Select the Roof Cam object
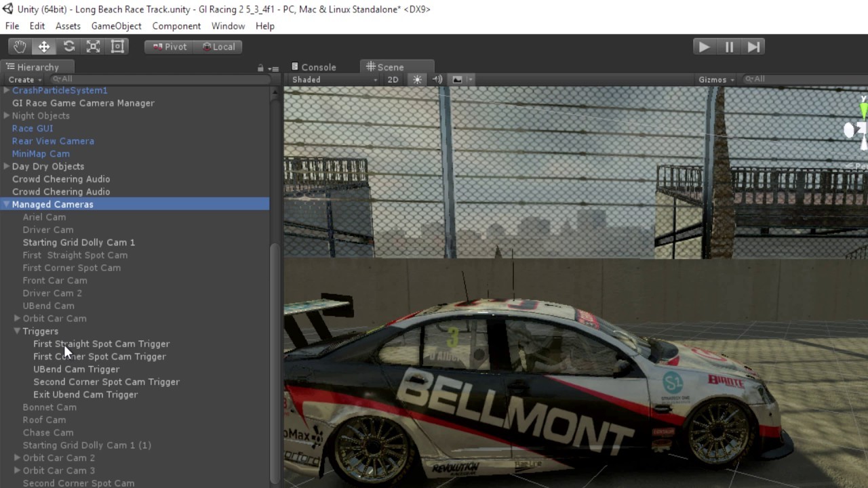Image resolution: width=868 pixels, height=488 pixels. pyautogui.click(x=44, y=420)
